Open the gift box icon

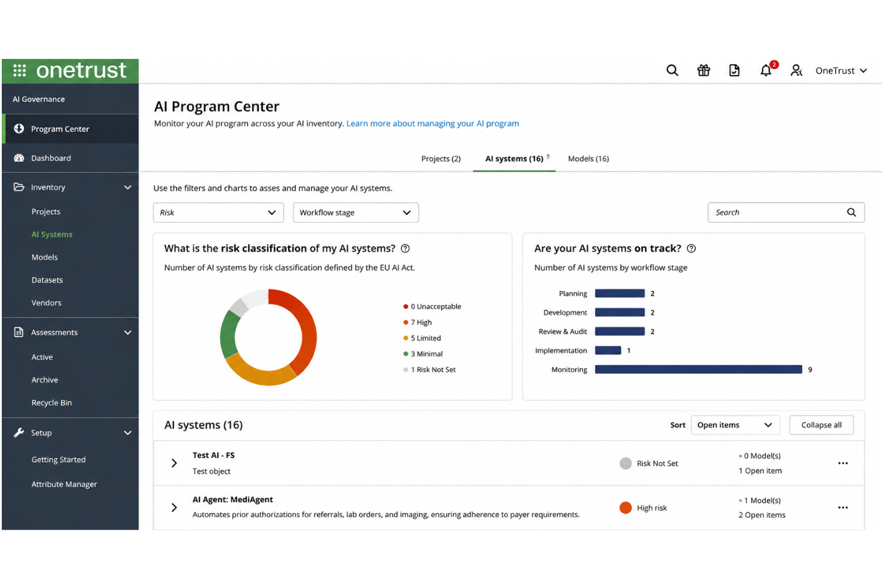(704, 70)
